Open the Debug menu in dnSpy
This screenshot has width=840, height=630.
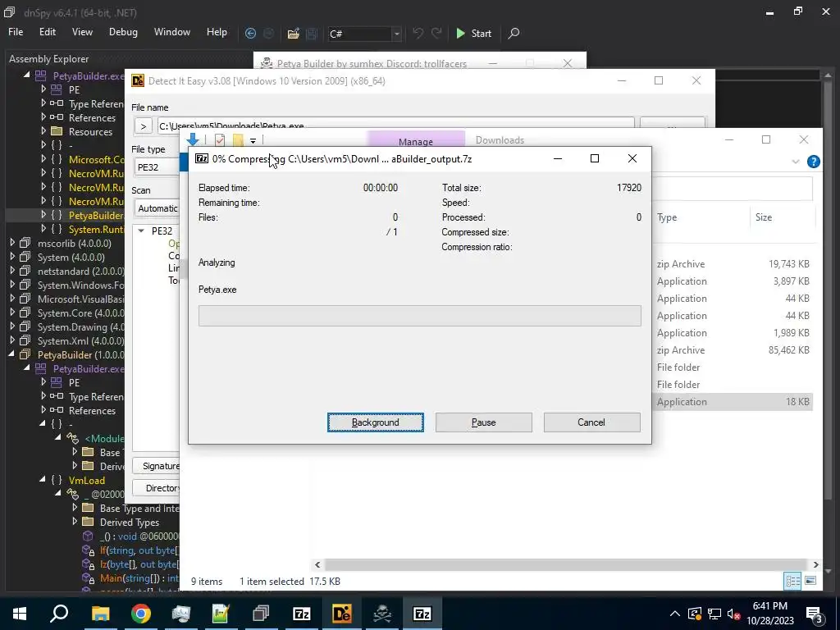[123, 32]
